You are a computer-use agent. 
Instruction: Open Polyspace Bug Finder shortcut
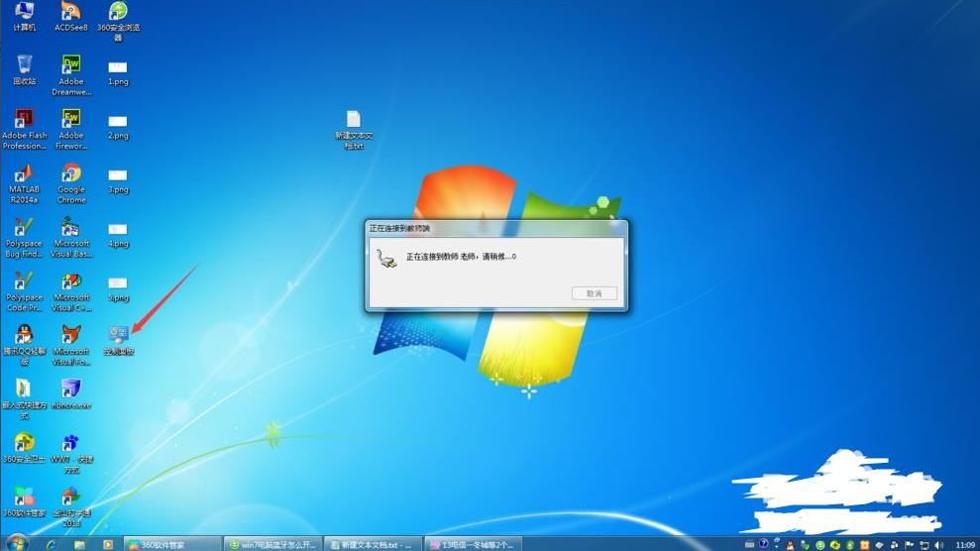(24, 238)
